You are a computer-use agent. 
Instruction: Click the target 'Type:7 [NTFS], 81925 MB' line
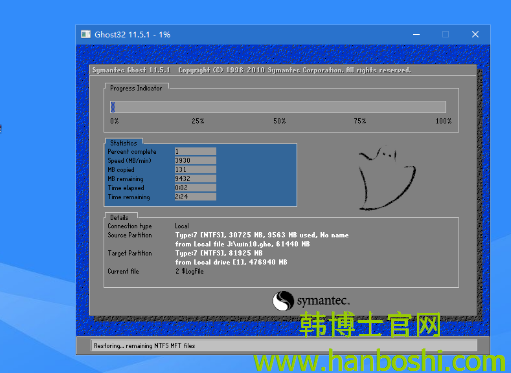[219, 253]
